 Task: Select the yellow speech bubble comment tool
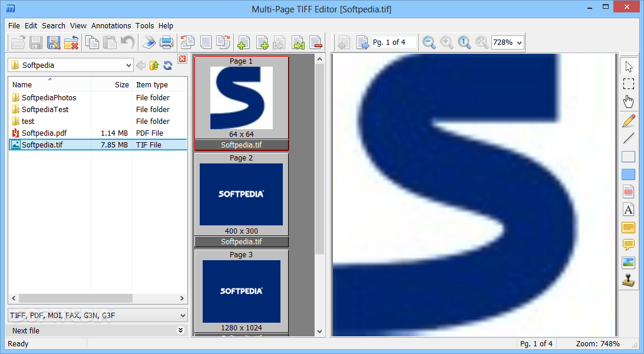point(629,245)
